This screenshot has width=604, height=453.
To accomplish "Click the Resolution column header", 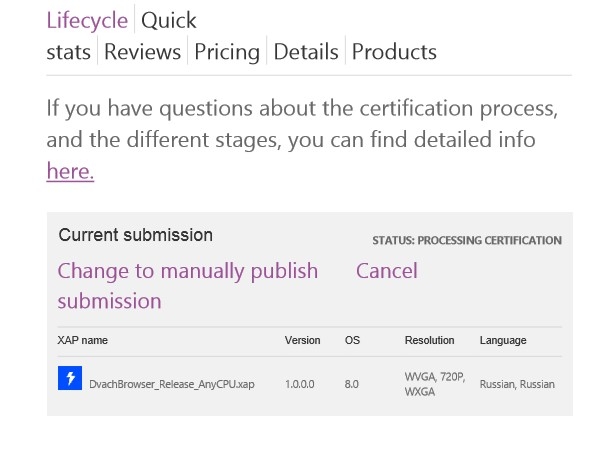I will [x=429, y=340].
